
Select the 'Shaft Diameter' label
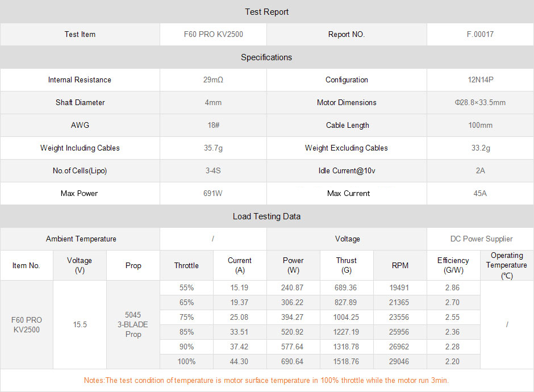click(80, 102)
